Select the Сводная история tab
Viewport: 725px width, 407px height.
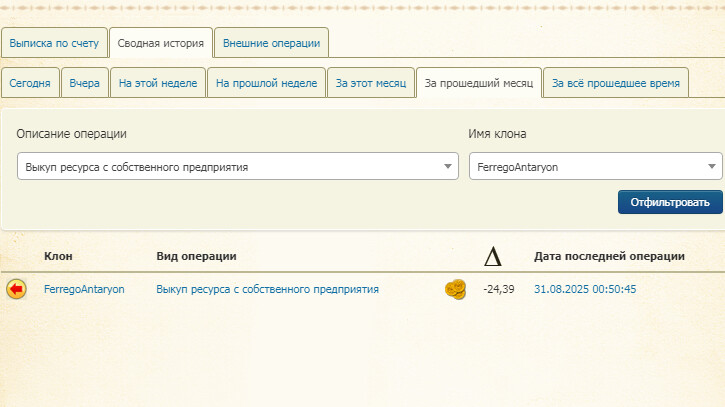(160, 43)
